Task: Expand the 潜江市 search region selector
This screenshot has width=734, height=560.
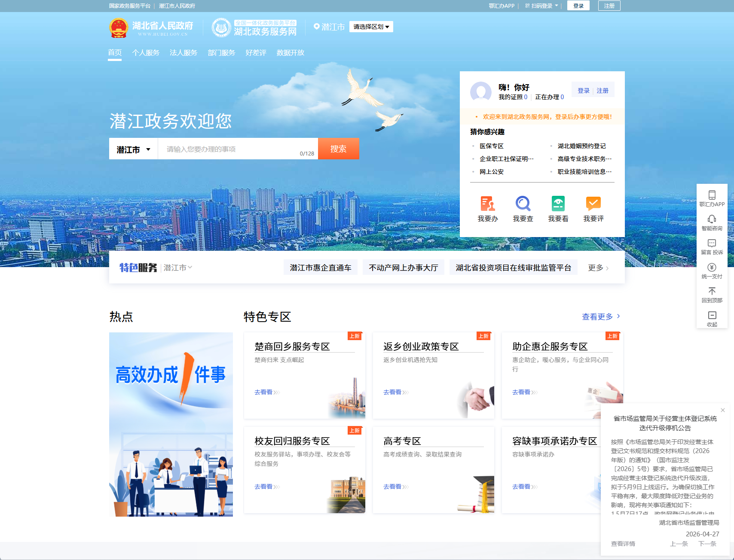Action: coord(134,149)
